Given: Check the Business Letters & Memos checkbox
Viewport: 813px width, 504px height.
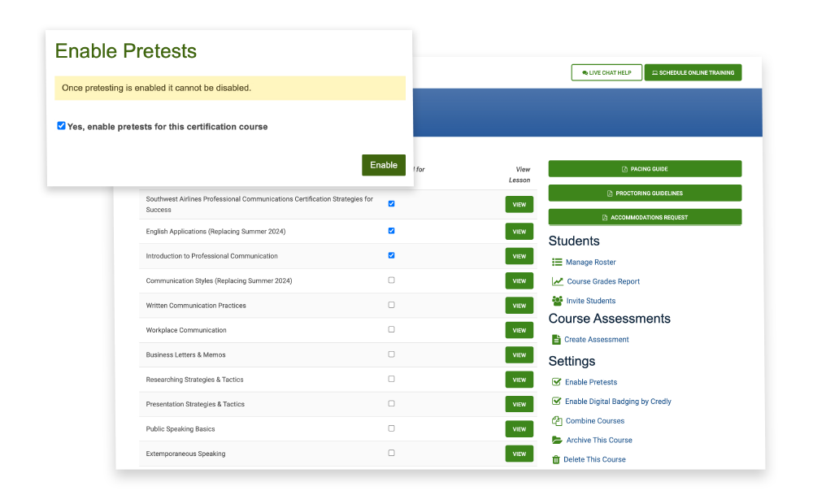Looking at the screenshot, I should 392,354.
